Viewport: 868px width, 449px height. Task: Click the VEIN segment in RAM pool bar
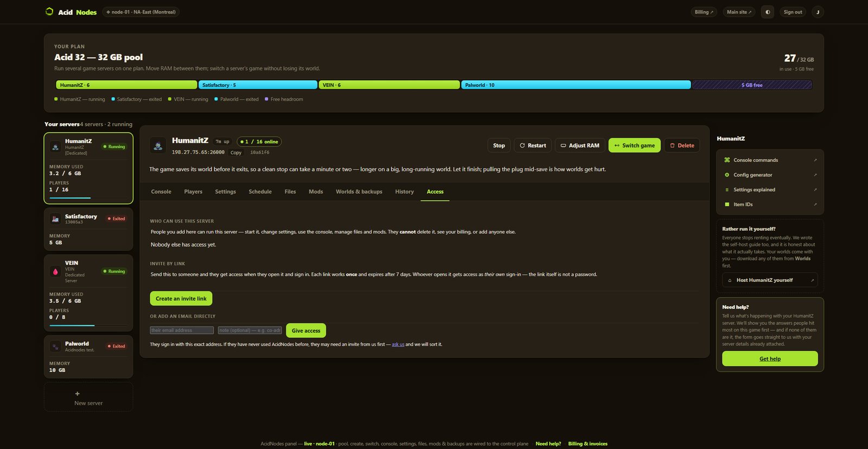tap(390, 85)
